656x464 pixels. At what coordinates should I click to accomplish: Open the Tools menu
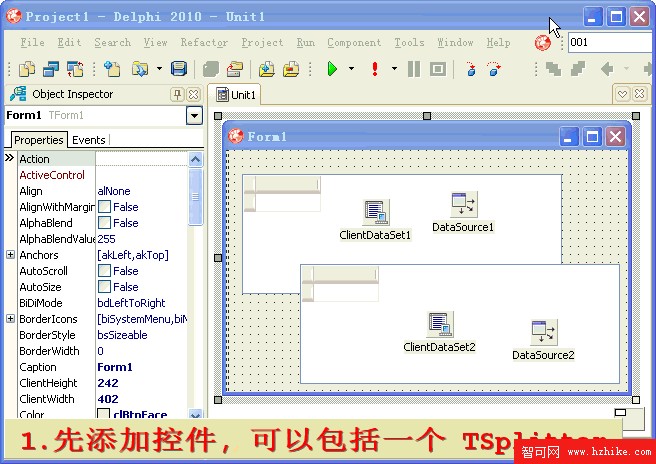pos(409,42)
